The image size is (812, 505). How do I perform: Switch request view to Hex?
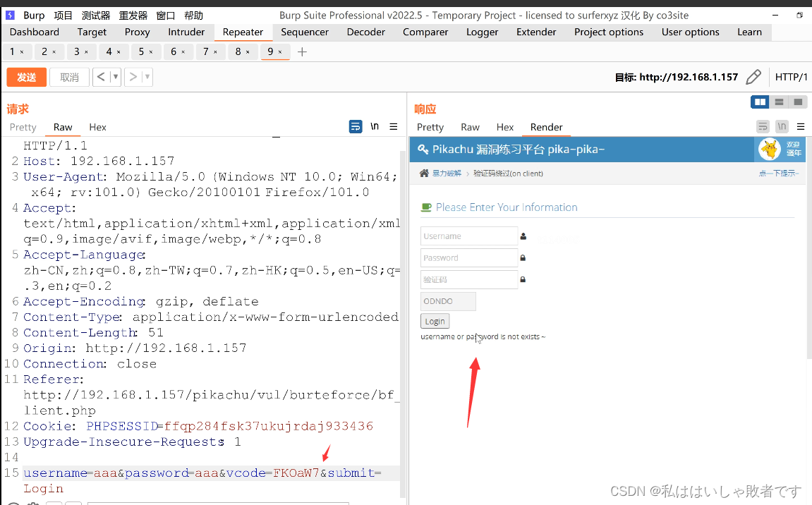(97, 128)
